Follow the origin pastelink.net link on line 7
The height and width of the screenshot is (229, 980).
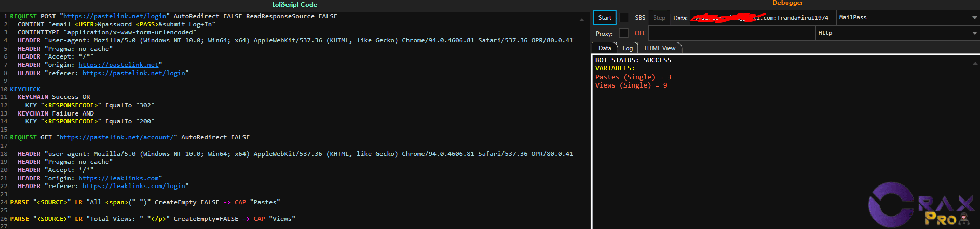pyautogui.click(x=118, y=65)
